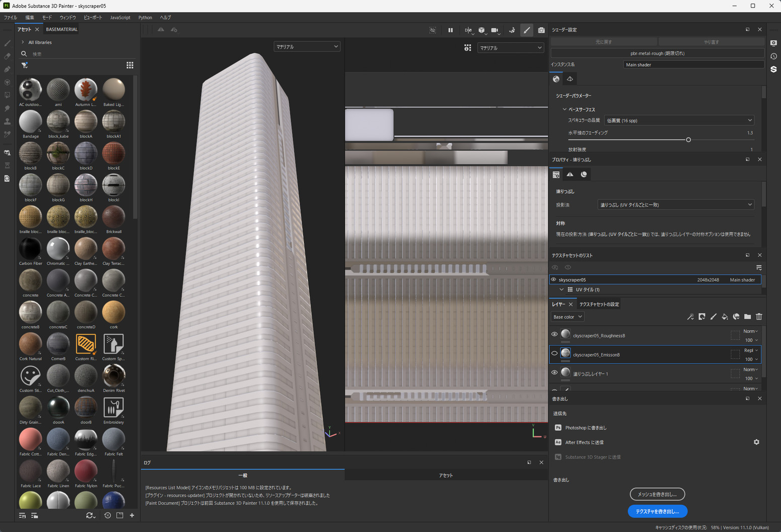Open the specular quality dropdown (16 spp)
The height and width of the screenshot is (532, 781).
678,120
